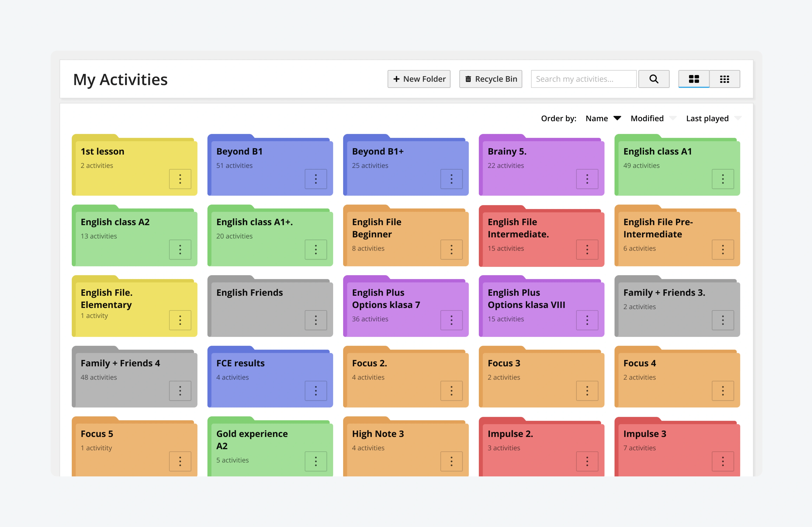The height and width of the screenshot is (527, 812).
Task: Open English Plus Options klasa 7 three-dot menu
Action: 451,320
